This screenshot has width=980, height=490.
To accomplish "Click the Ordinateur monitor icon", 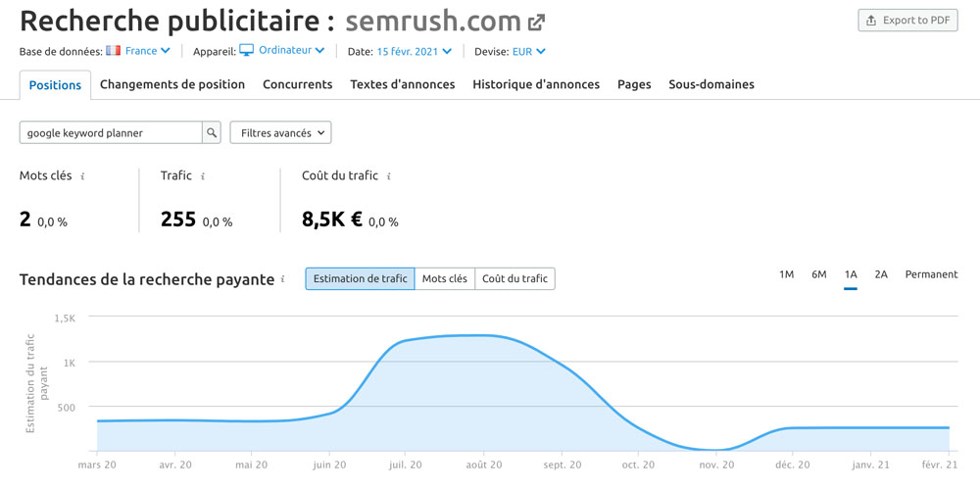I will pyautogui.click(x=247, y=51).
